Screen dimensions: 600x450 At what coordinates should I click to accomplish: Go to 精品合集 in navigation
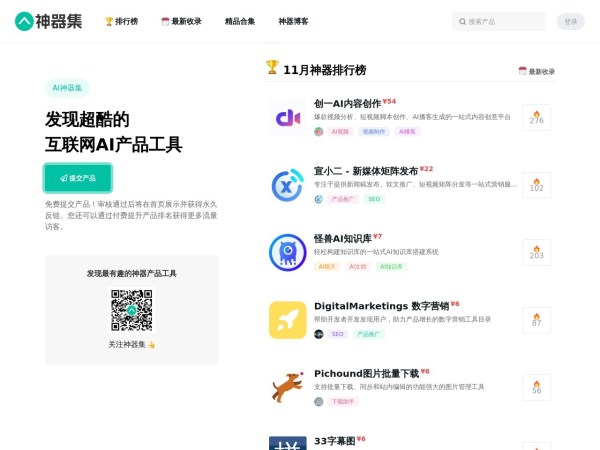(240, 21)
